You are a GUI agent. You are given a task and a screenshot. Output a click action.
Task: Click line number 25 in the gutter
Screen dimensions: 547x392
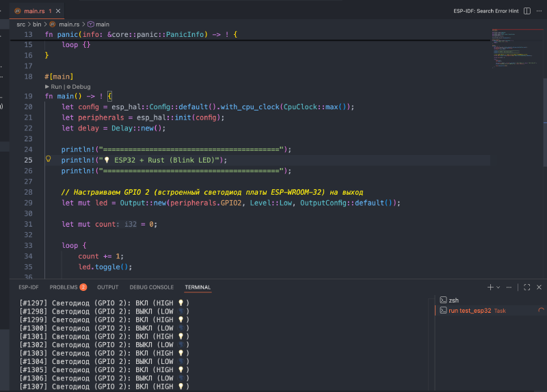pos(28,160)
